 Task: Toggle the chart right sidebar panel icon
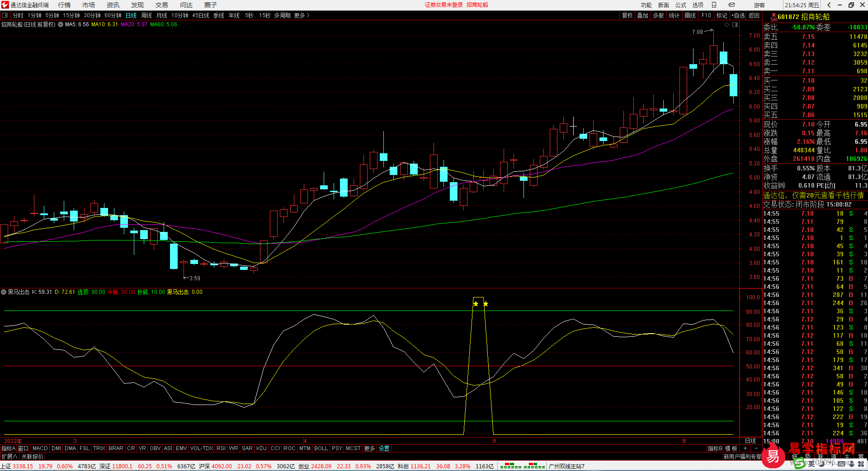[x=735, y=24]
